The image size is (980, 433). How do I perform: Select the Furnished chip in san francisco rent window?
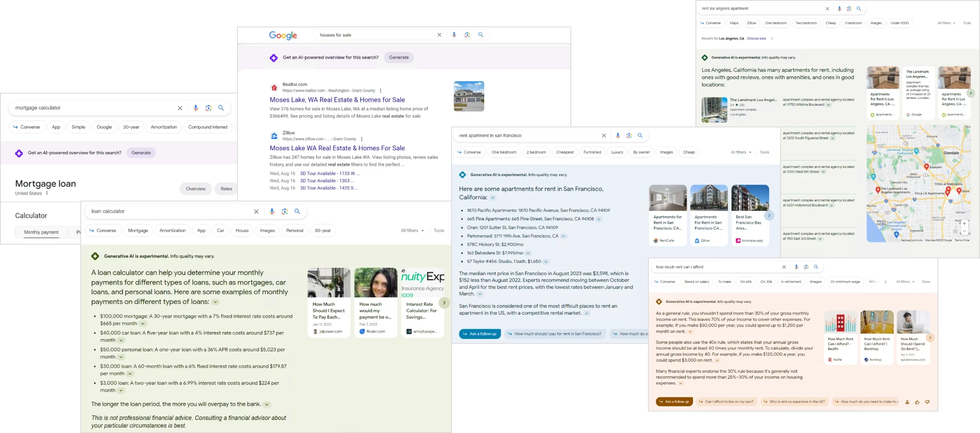click(x=592, y=153)
